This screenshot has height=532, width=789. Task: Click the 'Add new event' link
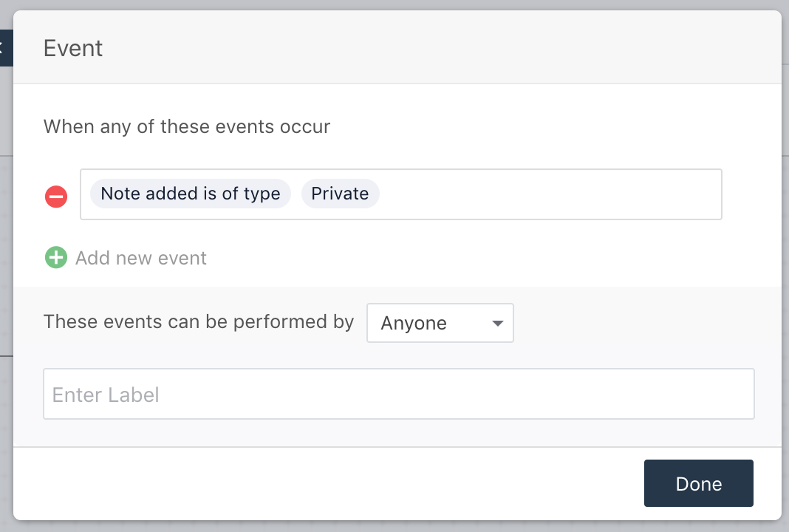tap(140, 257)
